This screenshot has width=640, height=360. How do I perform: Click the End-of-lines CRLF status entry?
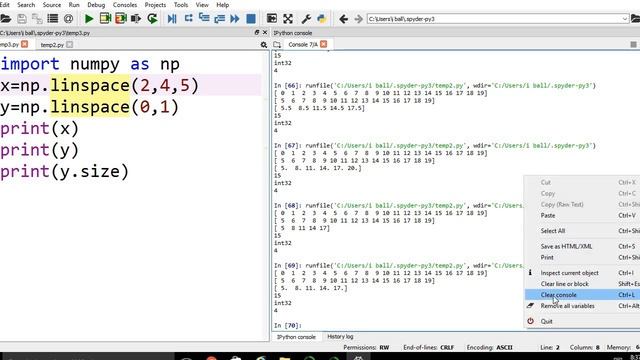click(429, 347)
